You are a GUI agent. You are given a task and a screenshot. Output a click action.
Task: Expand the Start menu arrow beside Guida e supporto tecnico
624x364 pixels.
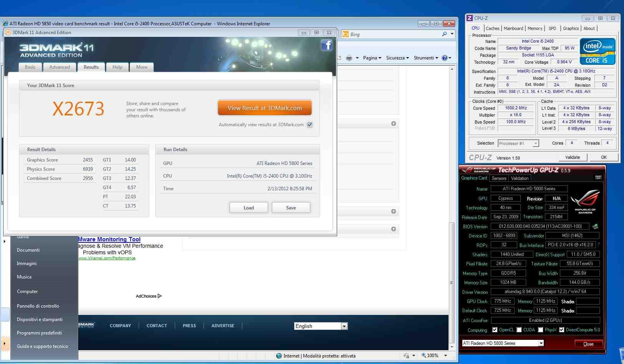click(5, 344)
